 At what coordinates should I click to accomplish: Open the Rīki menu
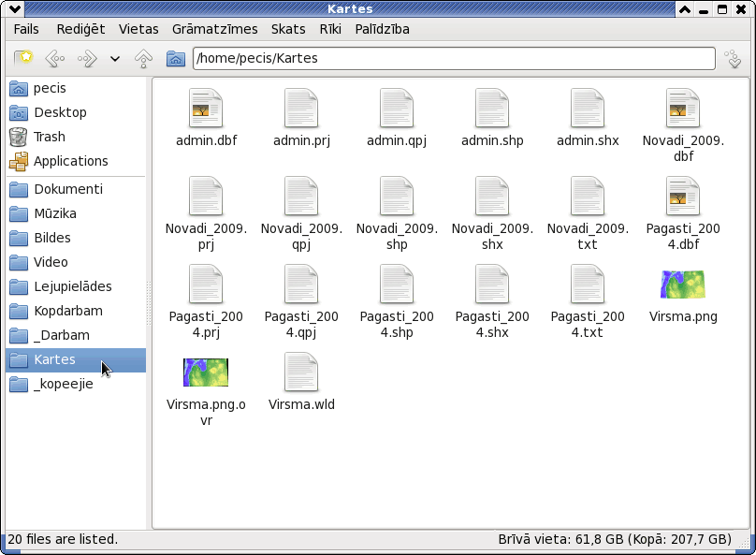pyautogui.click(x=330, y=29)
